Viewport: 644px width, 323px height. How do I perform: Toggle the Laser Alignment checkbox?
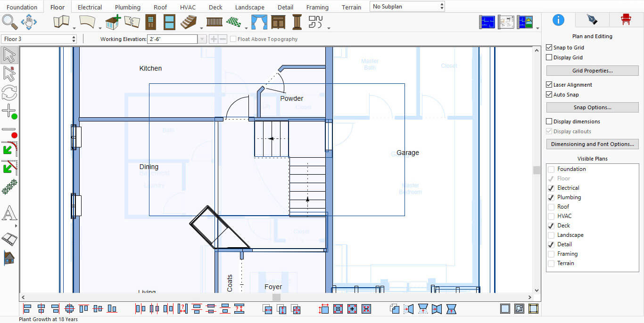point(549,85)
